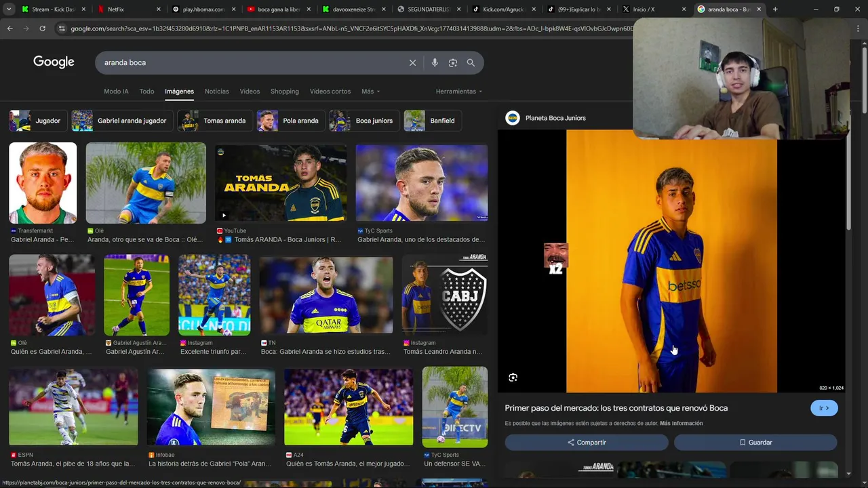Screen dimensions: 868x488
Task: Switch to the boca gana la liber YouTube tab
Action: tap(278, 9)
